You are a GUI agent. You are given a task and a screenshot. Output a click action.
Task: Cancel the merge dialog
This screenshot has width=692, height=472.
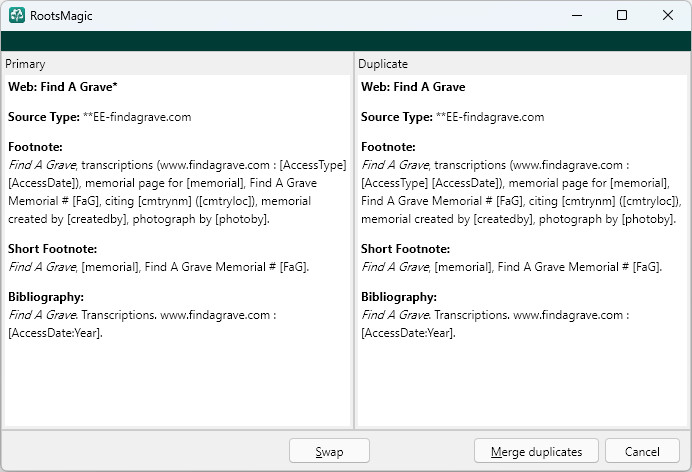[x=642, y=451]
